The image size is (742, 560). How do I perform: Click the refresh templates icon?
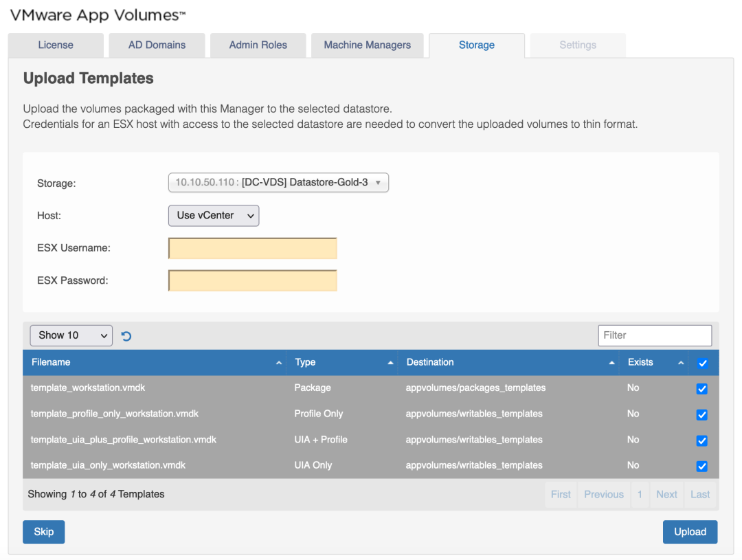(x=126, y=336)
